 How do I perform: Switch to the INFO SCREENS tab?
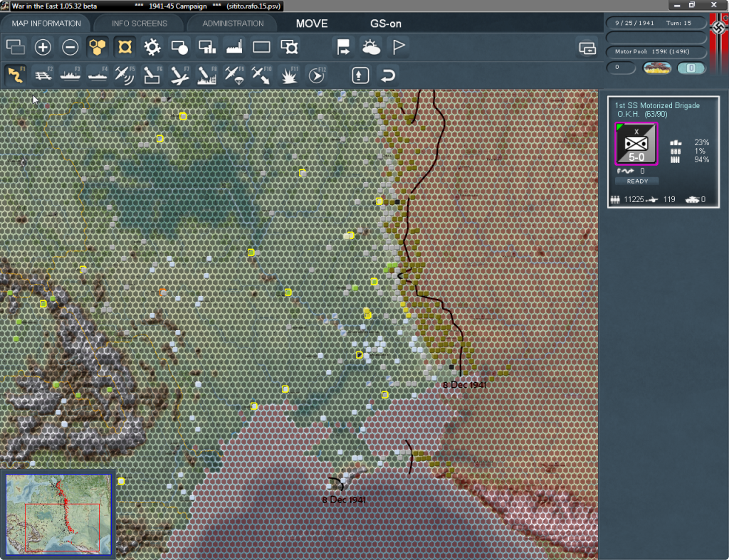pos(139,23)
